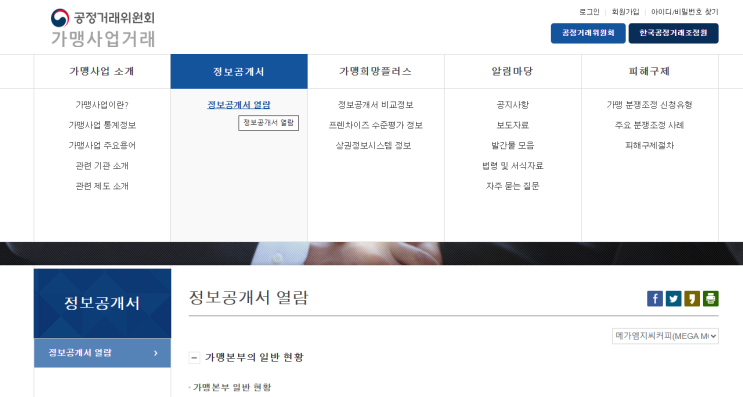Open the 메가엠지씨커피 brand dropdown
Viewport: 743px width, 397px height.
(x=665, y=336)
